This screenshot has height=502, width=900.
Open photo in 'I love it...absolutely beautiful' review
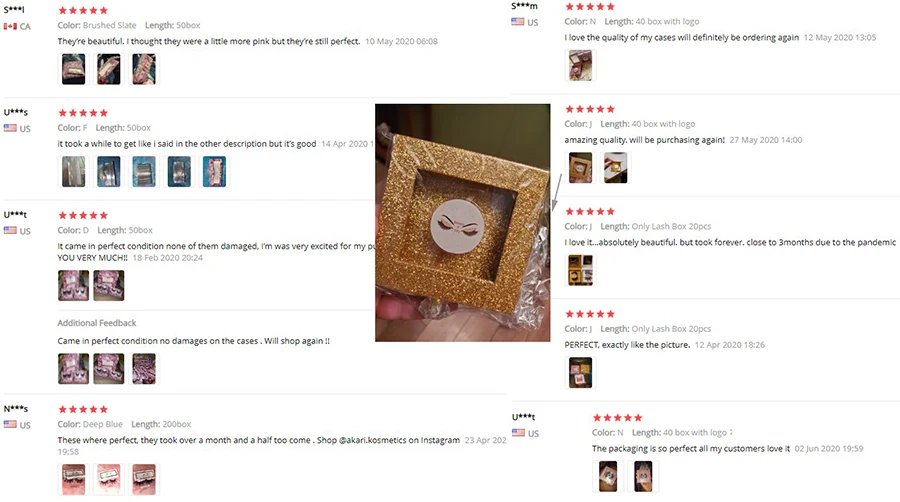580,270
